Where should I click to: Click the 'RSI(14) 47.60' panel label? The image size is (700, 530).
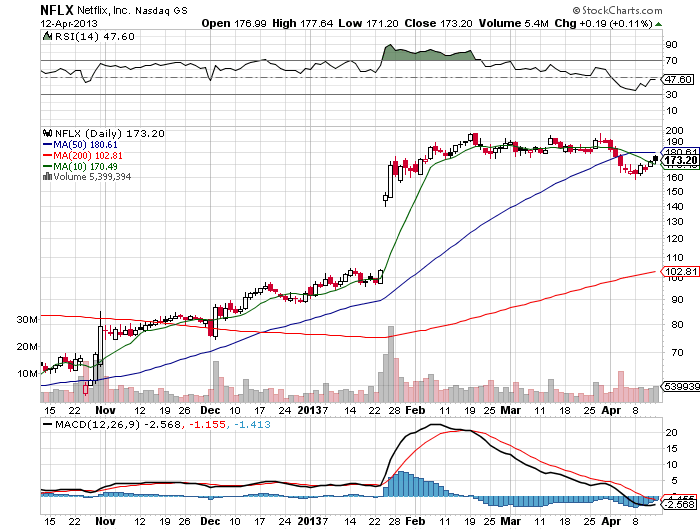pyautogui.click(x=95, y=36)
